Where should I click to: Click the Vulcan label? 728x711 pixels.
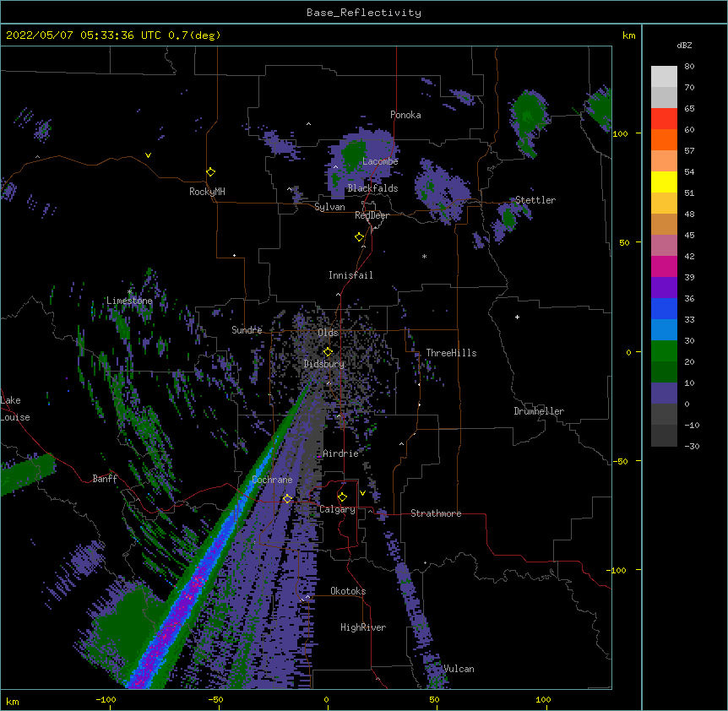(x=459, y=669)
